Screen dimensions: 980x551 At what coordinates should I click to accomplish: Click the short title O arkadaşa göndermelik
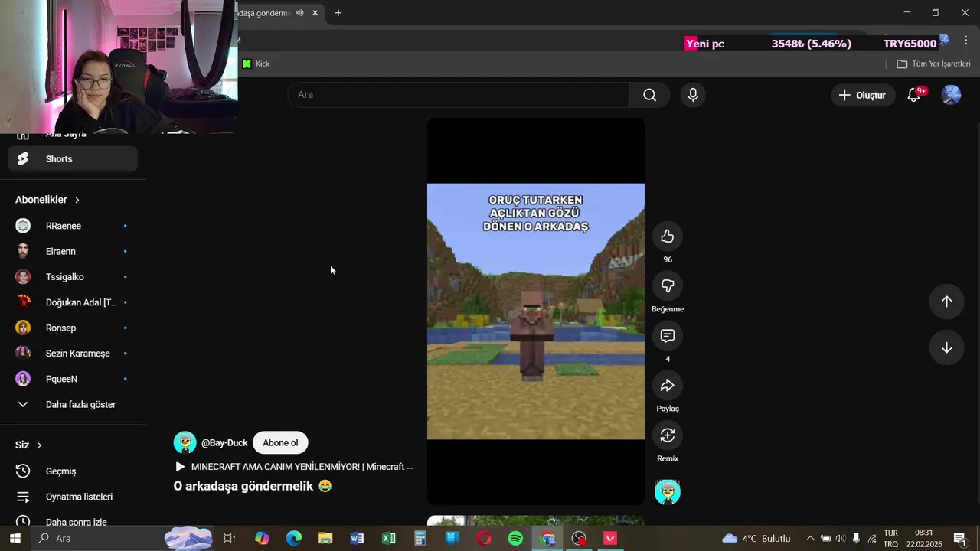[x=252, y=486]
